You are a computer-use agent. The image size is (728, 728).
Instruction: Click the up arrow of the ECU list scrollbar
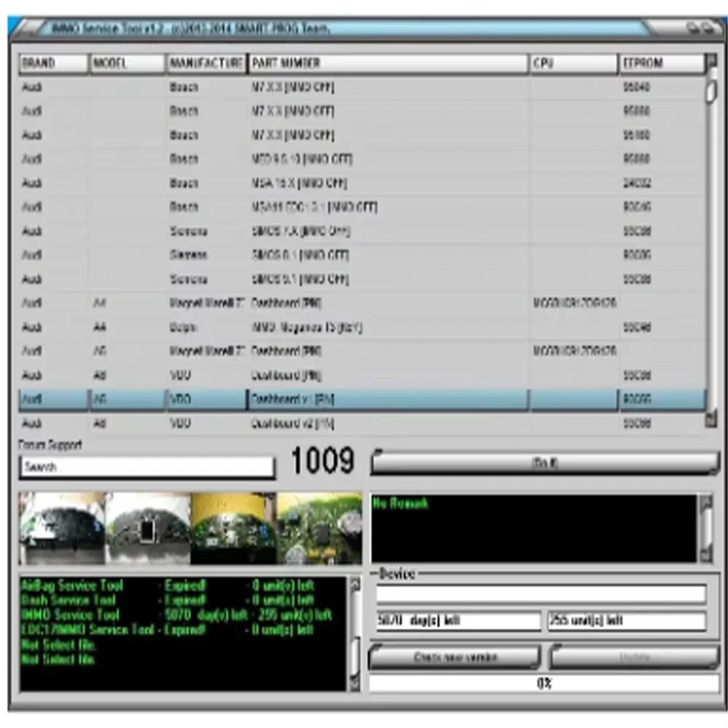click(711, 61)
